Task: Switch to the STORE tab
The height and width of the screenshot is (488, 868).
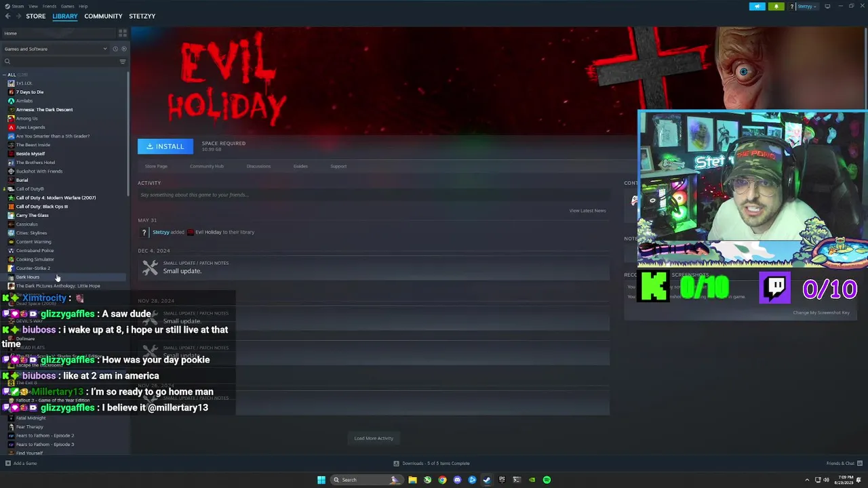Action: (x=36, y=16)
